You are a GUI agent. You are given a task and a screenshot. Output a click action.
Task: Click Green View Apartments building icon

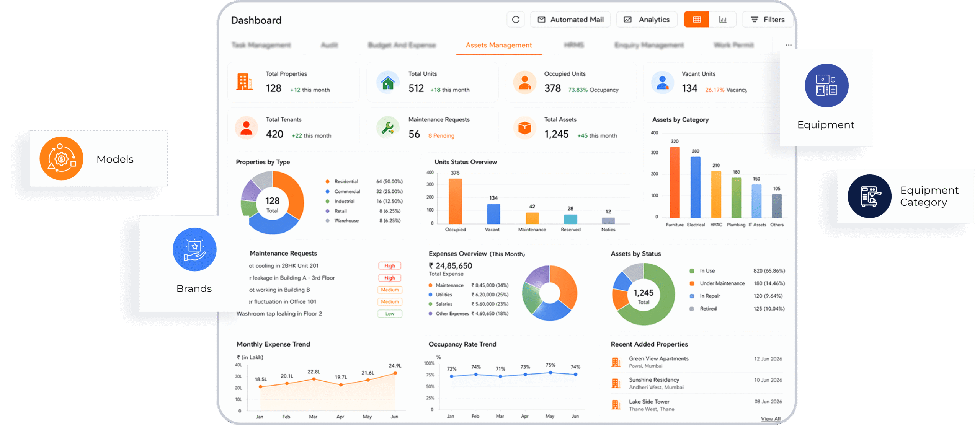[616, 362]
